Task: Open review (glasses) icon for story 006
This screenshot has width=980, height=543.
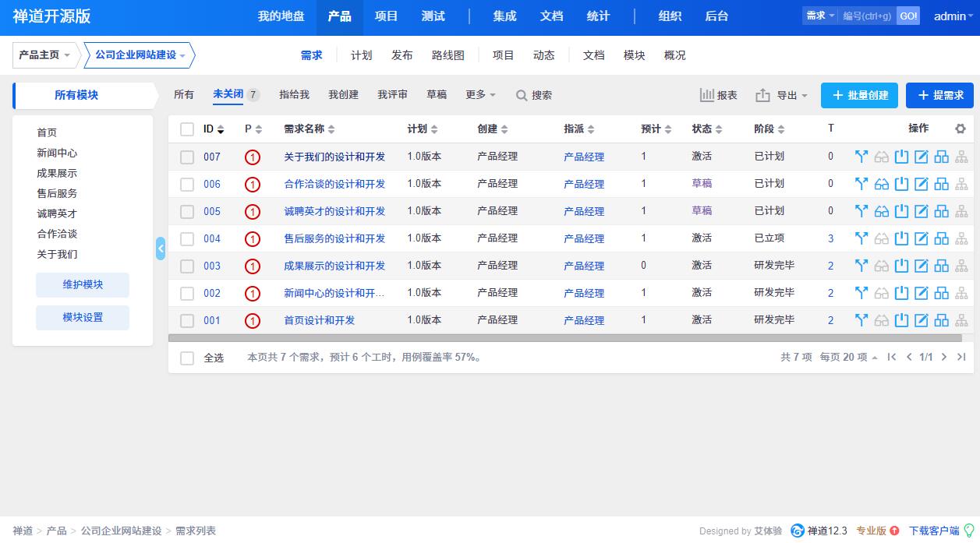Action: pos(882,184)
